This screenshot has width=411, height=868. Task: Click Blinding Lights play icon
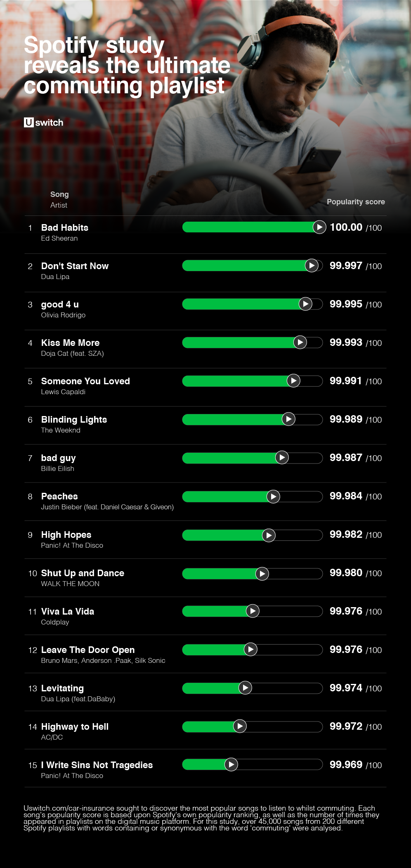[288, 419]
